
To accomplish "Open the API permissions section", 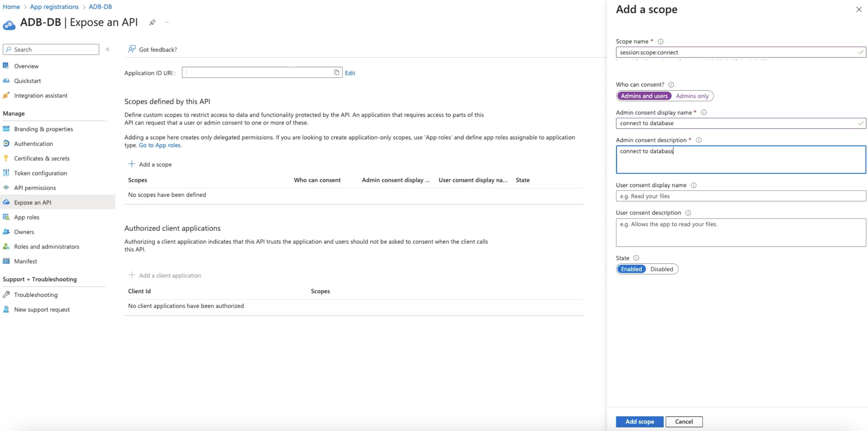I will tap(35, 188).
